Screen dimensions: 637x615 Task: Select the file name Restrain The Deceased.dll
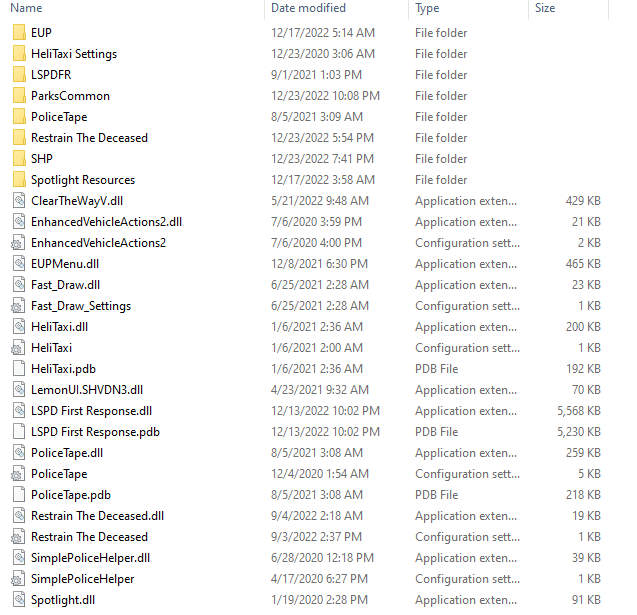click(x=98, y=516)
